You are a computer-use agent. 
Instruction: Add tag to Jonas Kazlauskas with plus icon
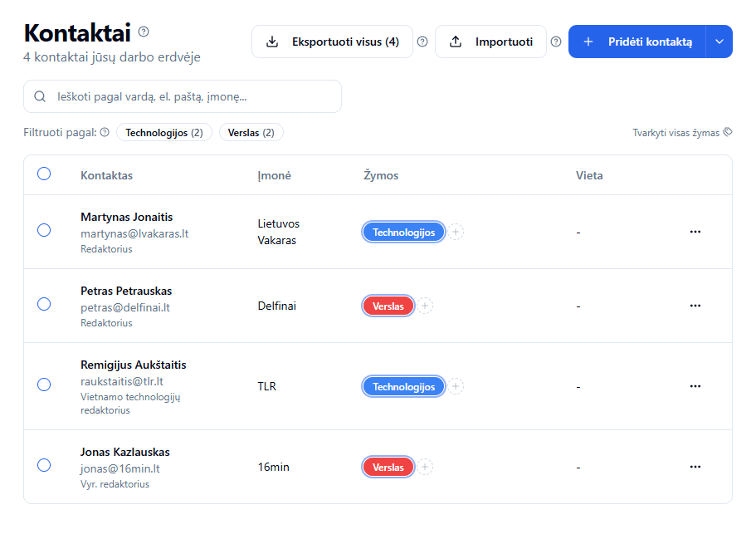tap(425, 468)
